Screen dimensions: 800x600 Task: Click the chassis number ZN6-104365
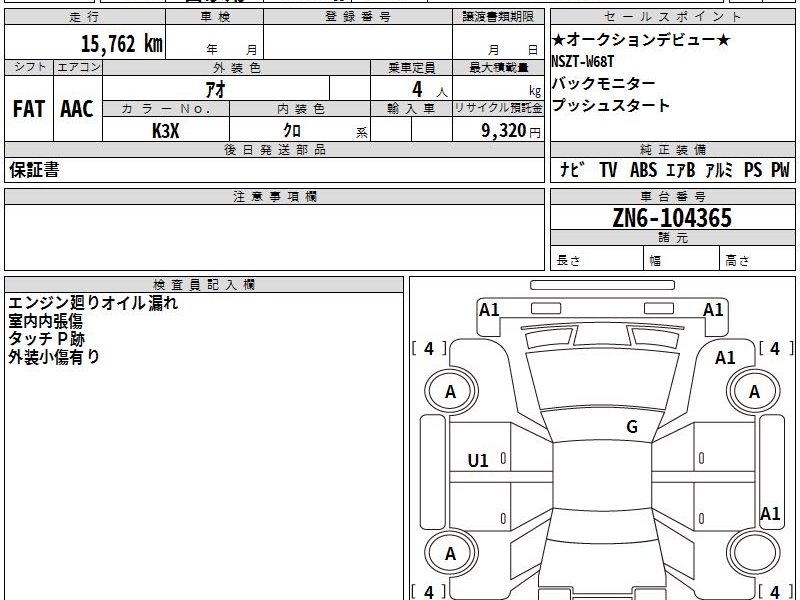click(672, 218)
